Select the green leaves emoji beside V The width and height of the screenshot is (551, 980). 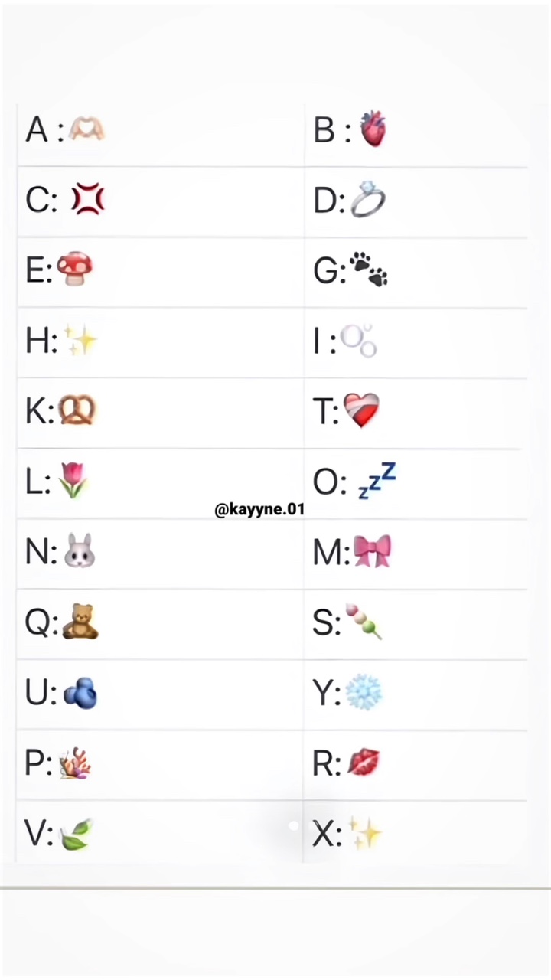pyautogui.click(x=76, y=834)
